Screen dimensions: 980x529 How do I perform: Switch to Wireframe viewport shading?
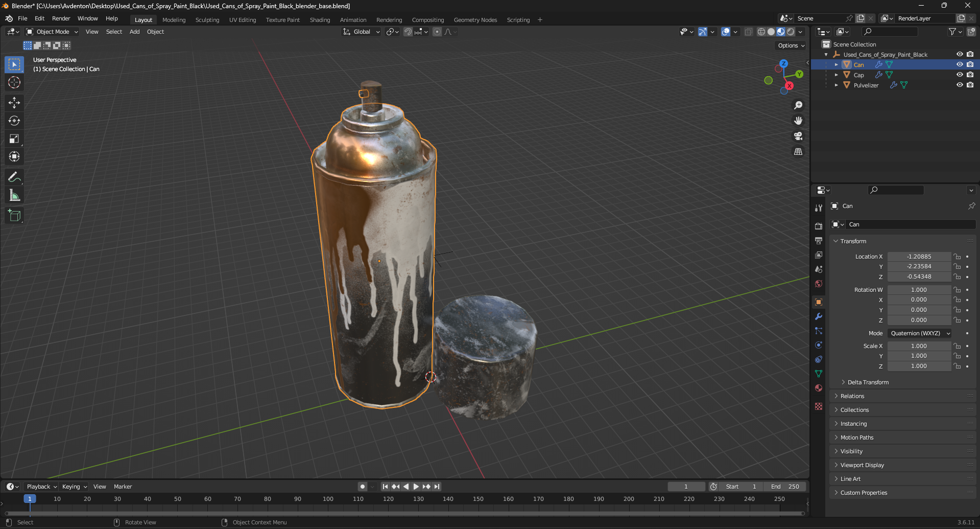pyautogui.click(x=761, y=32)
